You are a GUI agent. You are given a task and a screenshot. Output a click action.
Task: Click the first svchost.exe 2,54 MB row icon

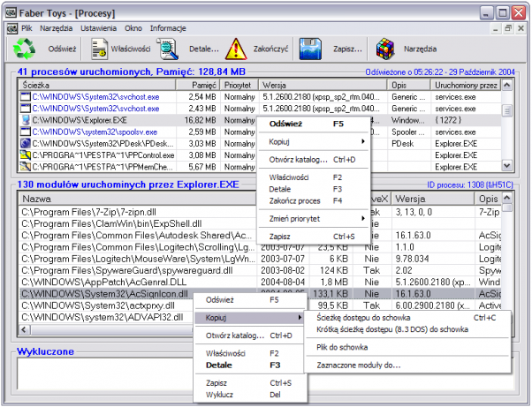tap(26, 97)
